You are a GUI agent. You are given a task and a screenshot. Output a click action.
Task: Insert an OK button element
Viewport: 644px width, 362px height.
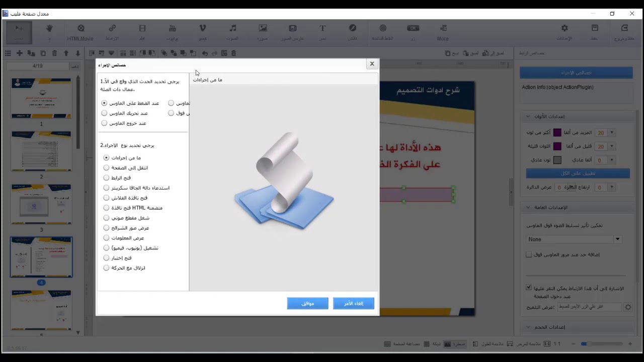(x=413, y=32)
